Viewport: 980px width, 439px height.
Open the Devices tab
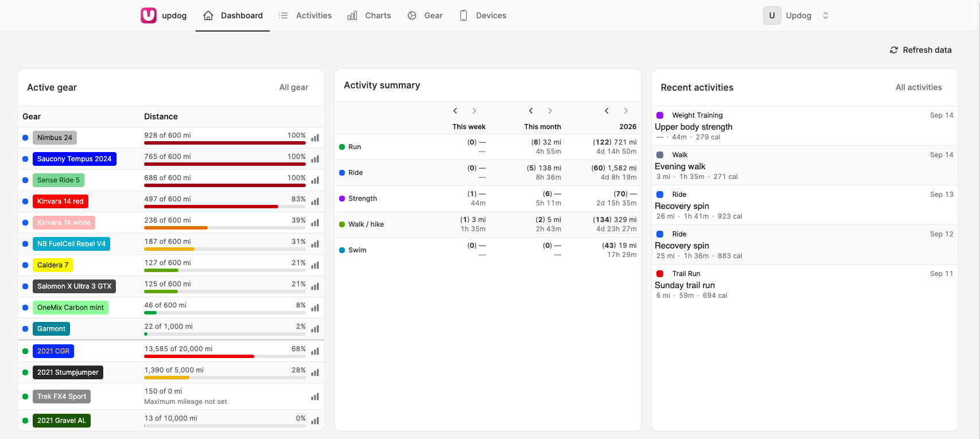[x=483, y=15]
